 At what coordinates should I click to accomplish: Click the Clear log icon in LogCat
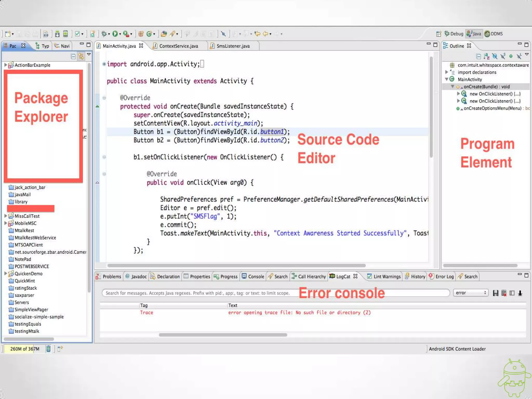coord(504,293)
